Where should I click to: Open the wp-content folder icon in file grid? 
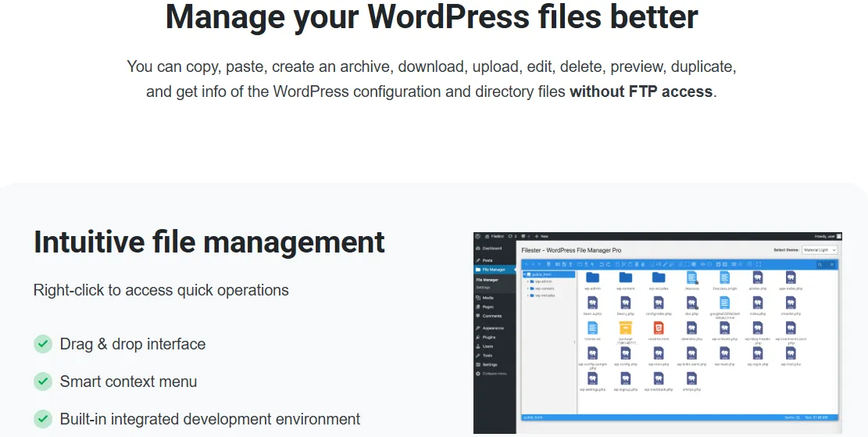pos(626,278)
